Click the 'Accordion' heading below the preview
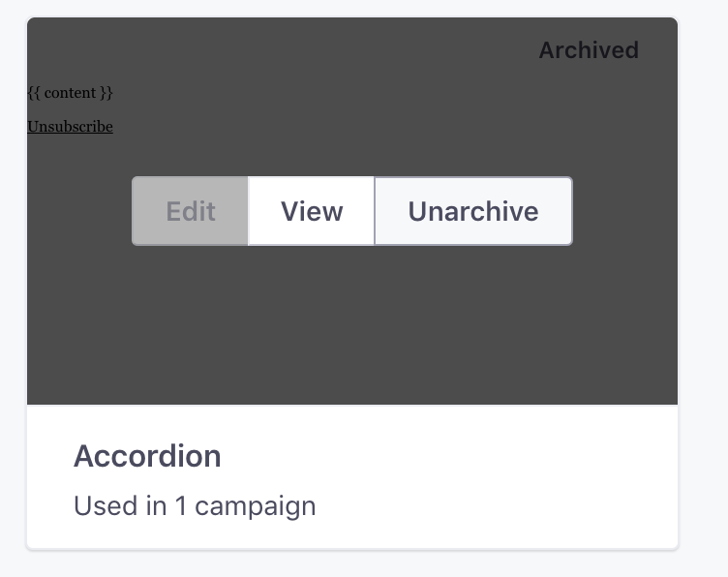This screenshot has width=728, height=577. pyautogui.click(x=147, y=456)
